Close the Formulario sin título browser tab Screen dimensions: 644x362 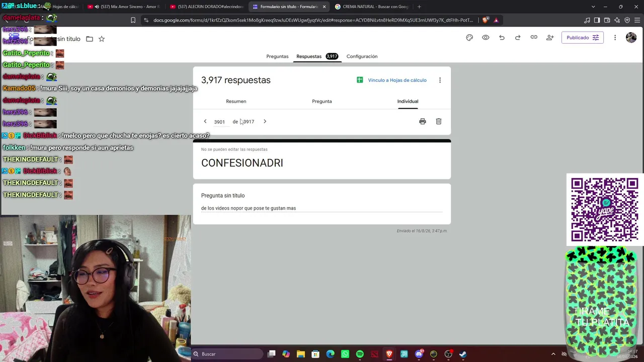click(324, 7)
